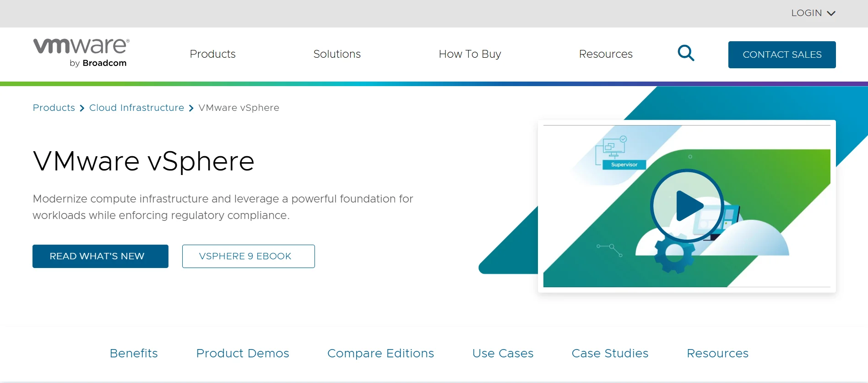Go to Products breadcrumb link

click(54, 108)
